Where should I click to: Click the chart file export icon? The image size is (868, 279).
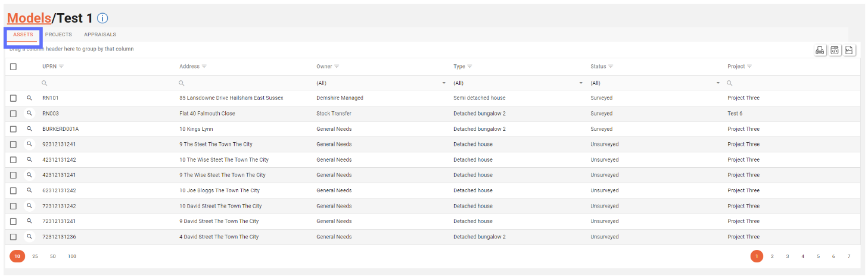pos(850,51)
